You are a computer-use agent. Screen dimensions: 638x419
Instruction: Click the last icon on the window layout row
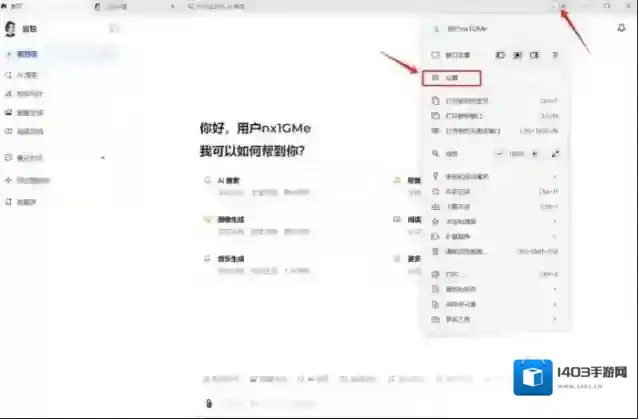click(x=555, y=55)
